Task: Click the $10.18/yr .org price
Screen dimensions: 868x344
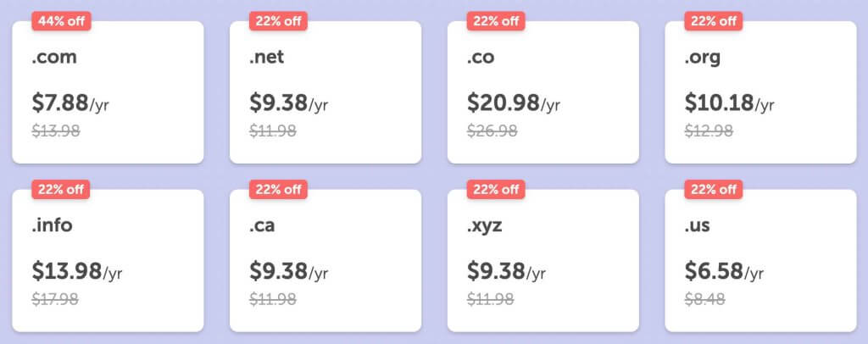Action: (x=729, y=104)
